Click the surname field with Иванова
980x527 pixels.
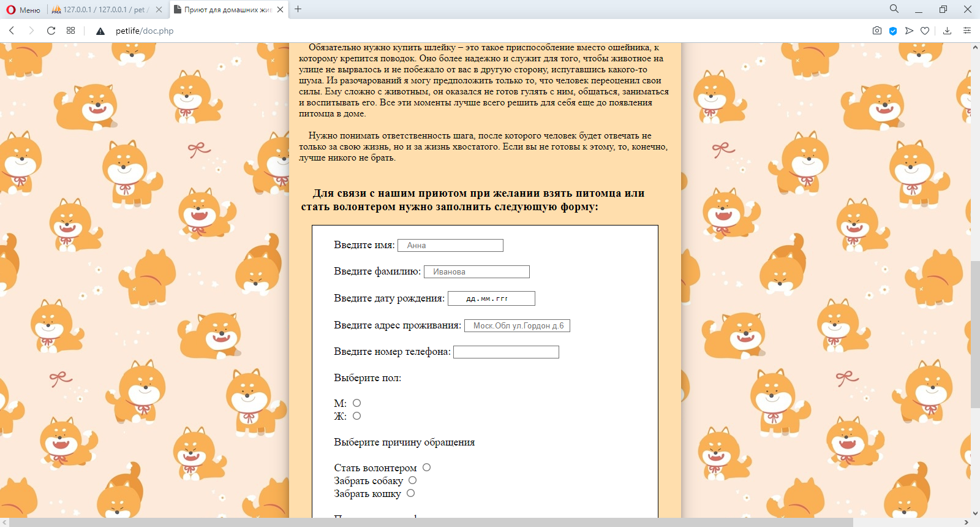click(477, 271)
